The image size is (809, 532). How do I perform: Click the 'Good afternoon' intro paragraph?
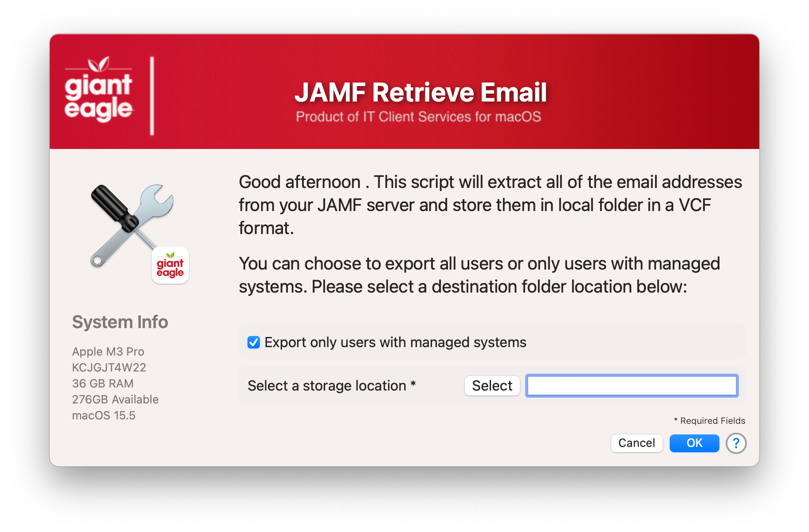tap(490, 205)
